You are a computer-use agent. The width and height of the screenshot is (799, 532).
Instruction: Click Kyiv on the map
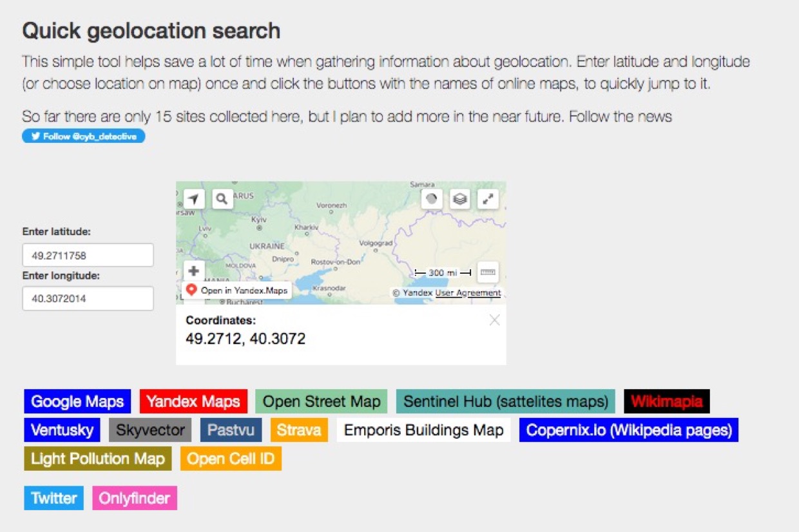click(x=258, y=220)
